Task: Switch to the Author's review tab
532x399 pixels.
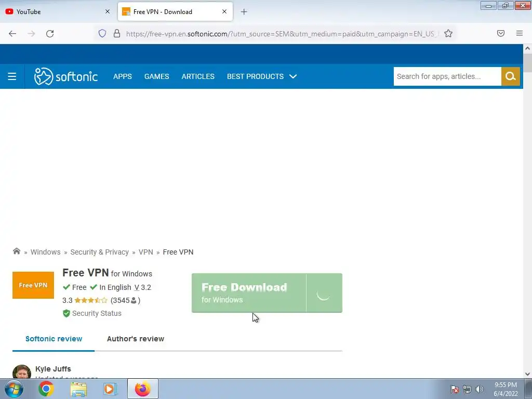Action: point(136,339)
